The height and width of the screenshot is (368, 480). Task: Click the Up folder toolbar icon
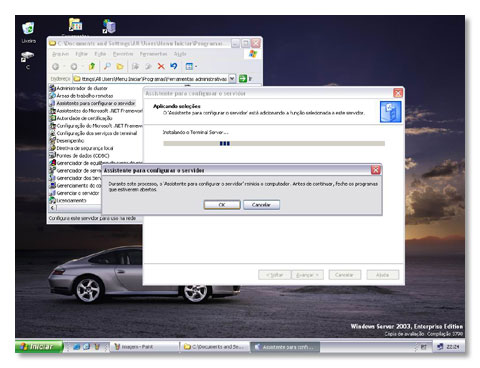pos(91,66)
